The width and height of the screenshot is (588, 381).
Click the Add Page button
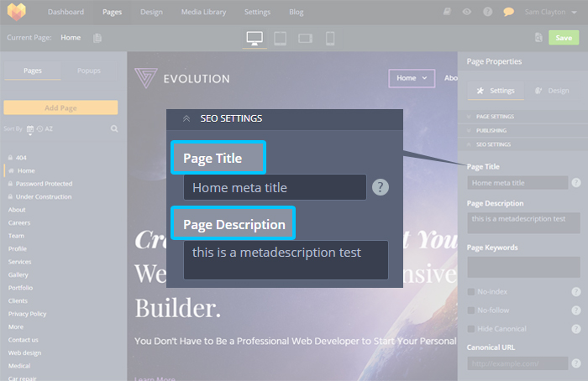click(60, 107)
